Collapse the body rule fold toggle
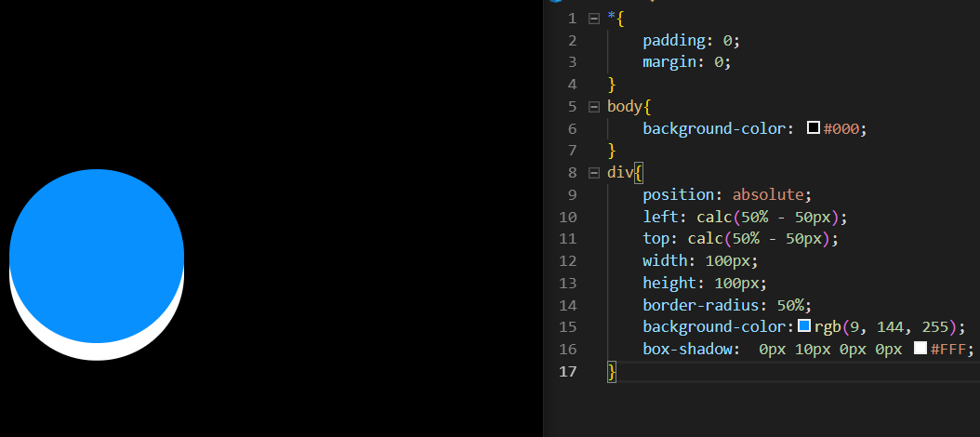The height and width of the screenshot is (437, 980). [x=594, y=106]
